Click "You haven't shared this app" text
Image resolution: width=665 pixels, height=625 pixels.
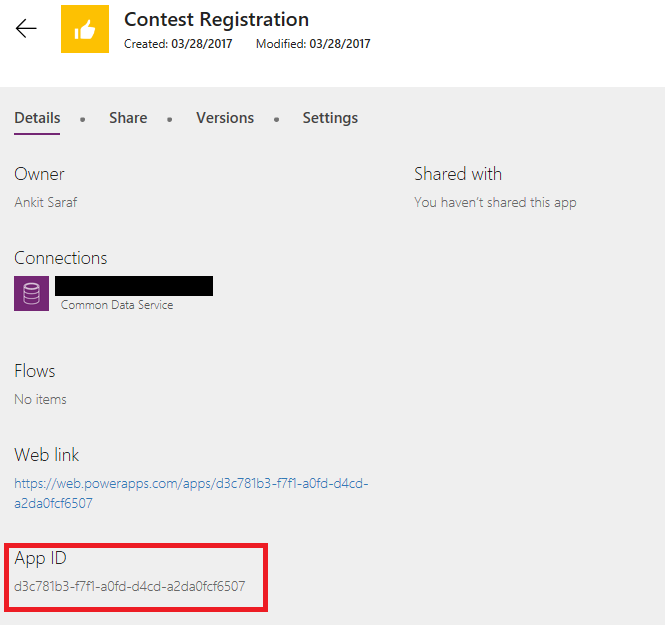pyautogui.click(x=495, y=202)
